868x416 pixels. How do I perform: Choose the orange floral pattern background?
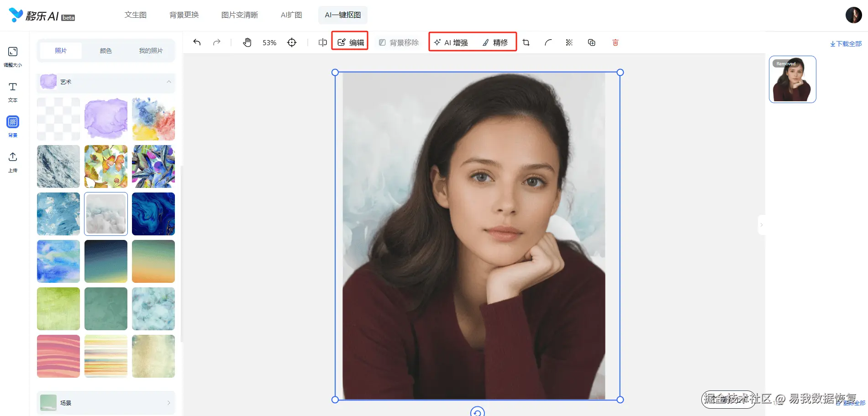coord(106,166)
